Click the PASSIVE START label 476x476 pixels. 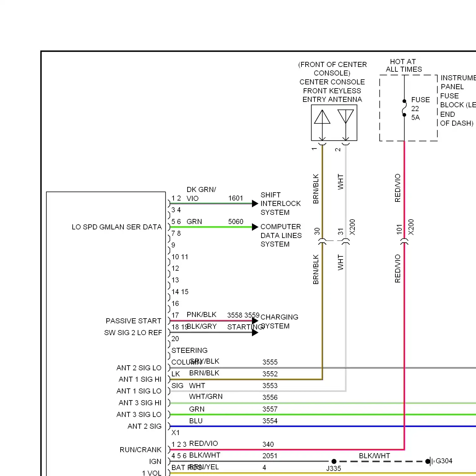(133, 321)
